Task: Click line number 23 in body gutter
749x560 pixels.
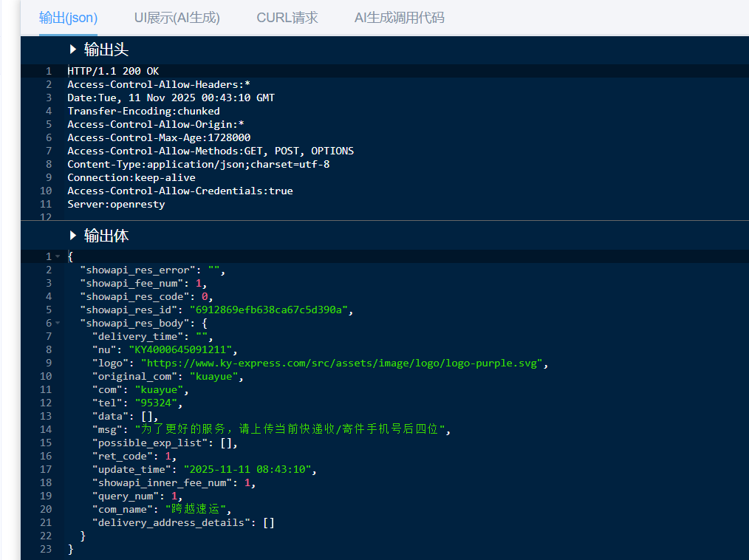Action: point(46,550)
